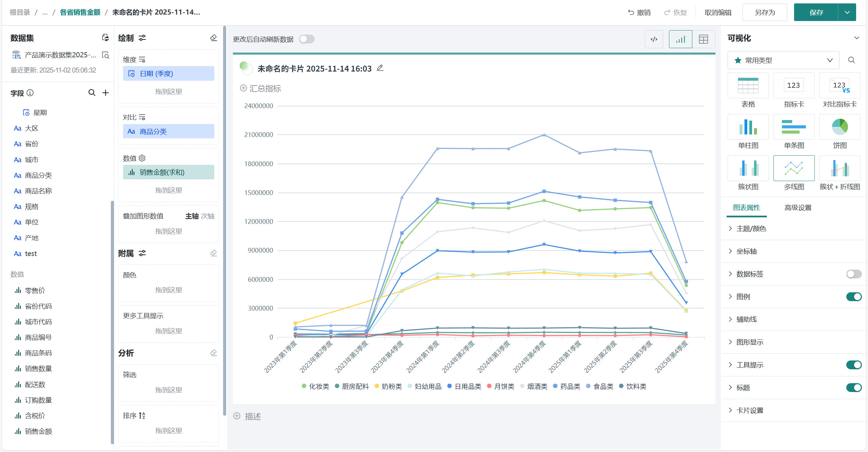Click the search fields magnifier icon
This screenshot has width=868, height=452.
pyautogui.click(x=92, y=93)
